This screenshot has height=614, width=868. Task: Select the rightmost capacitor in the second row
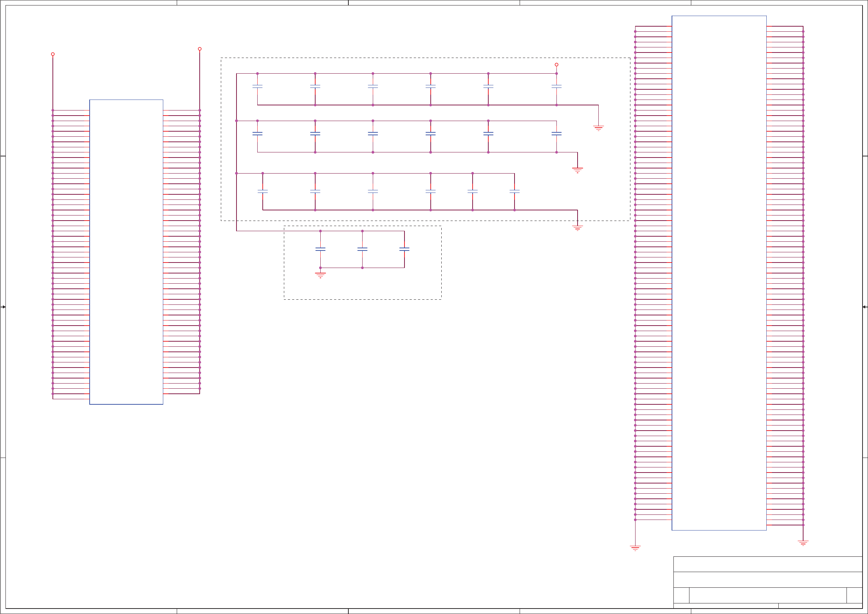(556, 134)
